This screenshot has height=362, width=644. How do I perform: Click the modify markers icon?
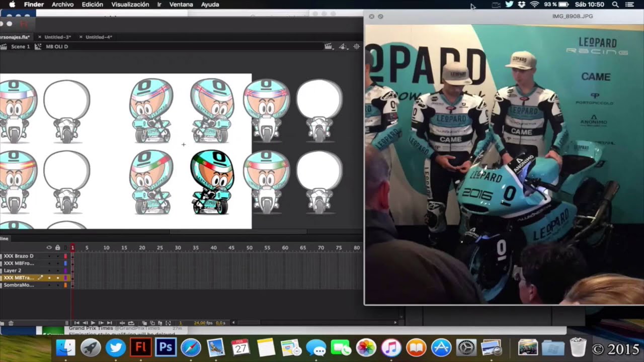click(168, 323)
